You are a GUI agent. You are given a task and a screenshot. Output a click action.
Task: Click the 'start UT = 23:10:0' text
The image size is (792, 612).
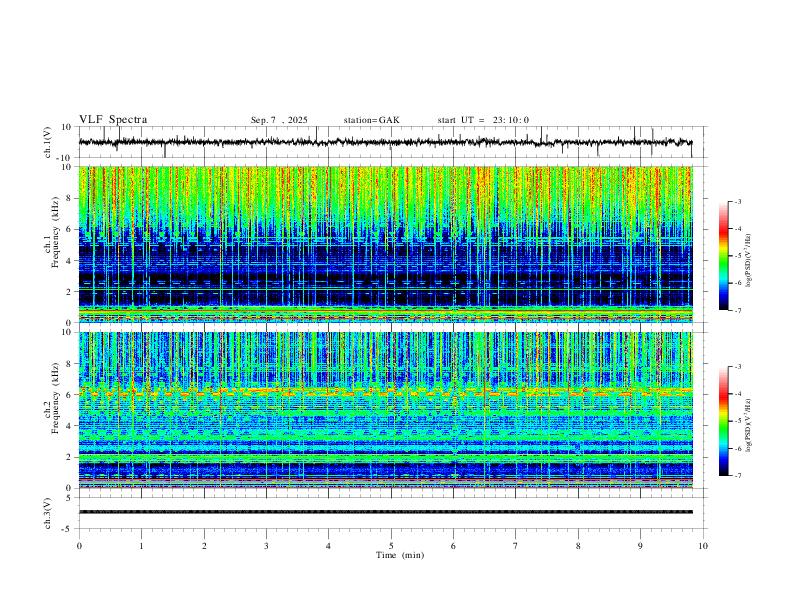(483, 120)
